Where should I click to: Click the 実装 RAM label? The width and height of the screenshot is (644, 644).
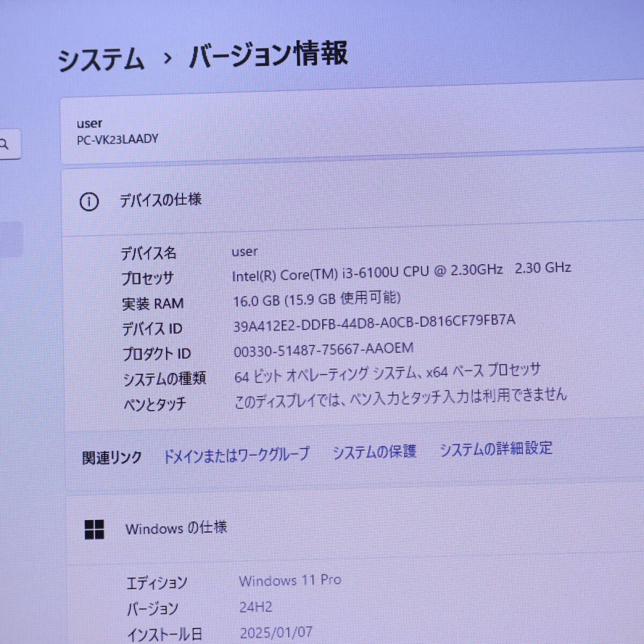[153, 304]
